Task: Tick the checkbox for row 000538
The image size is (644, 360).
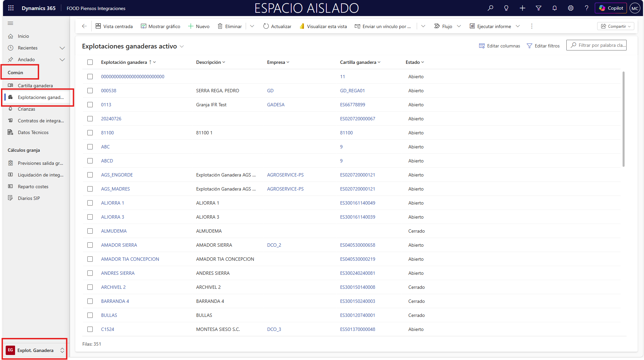Action: click(90, 91)
